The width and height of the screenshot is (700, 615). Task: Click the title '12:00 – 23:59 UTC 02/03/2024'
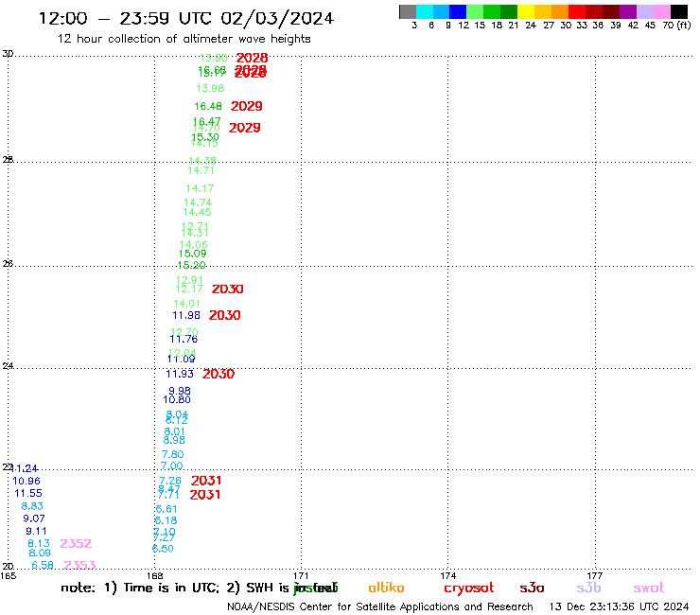tap(186, 18)
